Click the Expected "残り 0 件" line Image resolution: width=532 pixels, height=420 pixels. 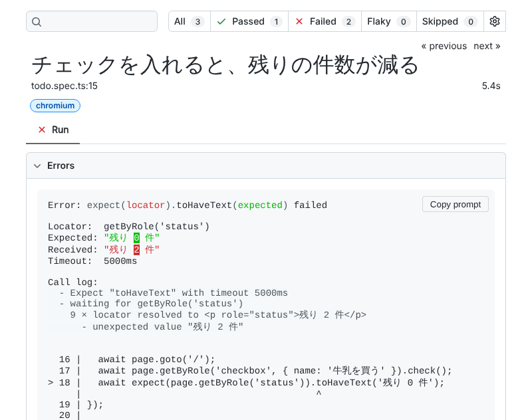(x=104, y=238)
